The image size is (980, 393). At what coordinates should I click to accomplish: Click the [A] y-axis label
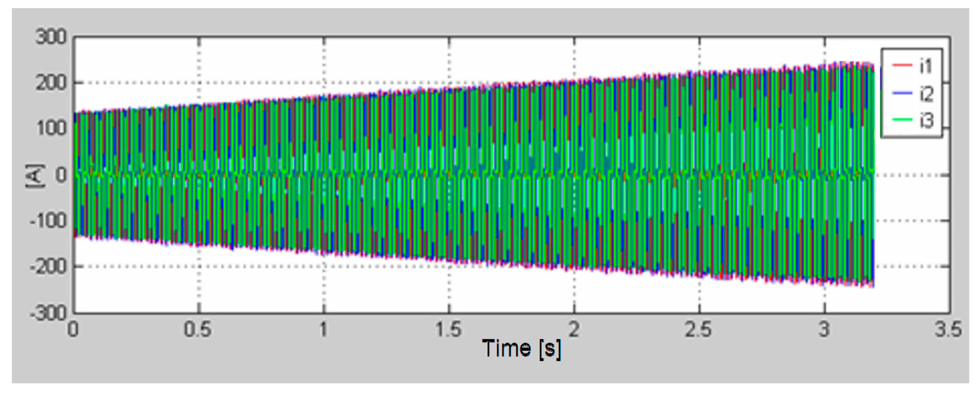click(x=35, y=175)
